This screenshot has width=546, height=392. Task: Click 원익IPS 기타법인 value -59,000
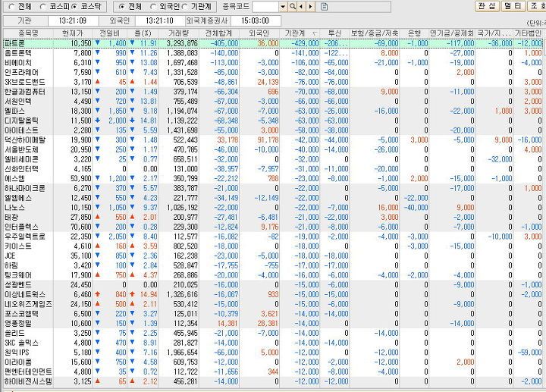529,353
